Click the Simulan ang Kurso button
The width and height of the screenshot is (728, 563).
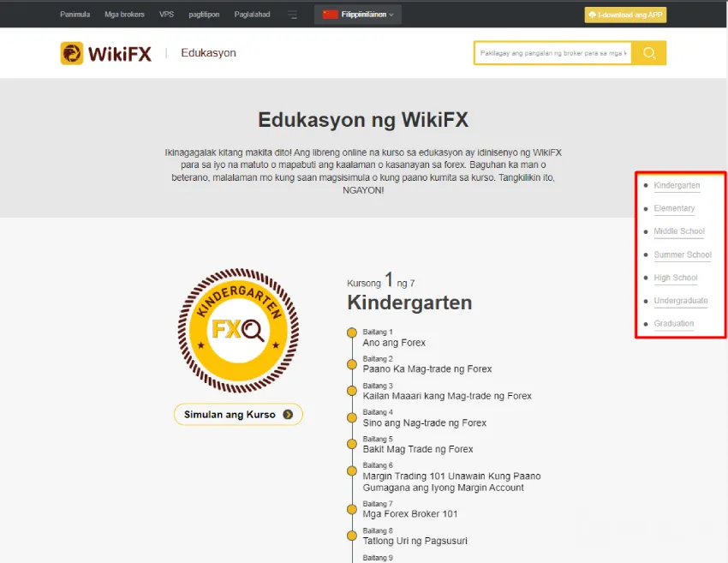[x=238, y=415]
